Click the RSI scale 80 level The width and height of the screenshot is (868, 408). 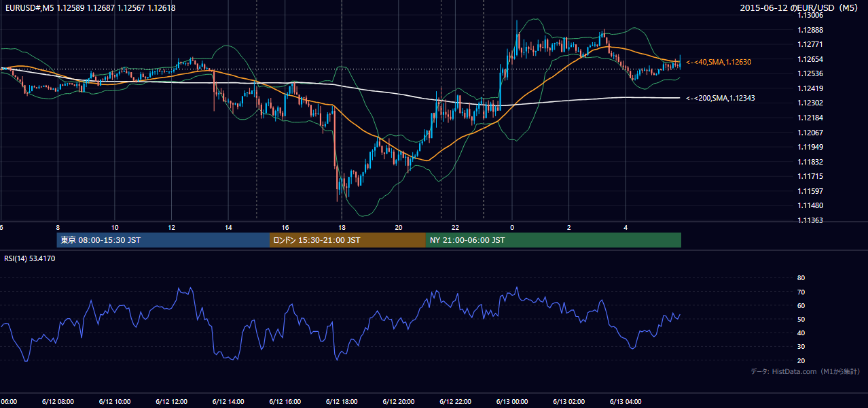click(801, 278)
